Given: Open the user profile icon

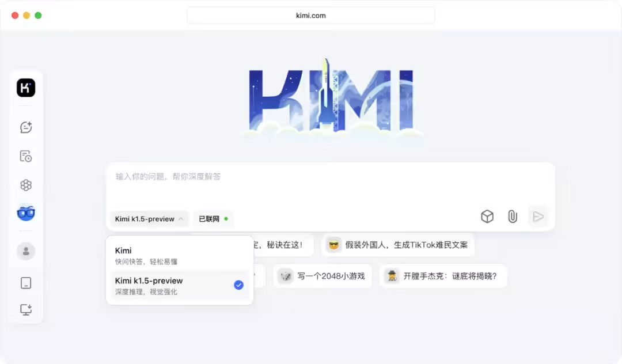Looking at the screenshot, I should [25, 251].
